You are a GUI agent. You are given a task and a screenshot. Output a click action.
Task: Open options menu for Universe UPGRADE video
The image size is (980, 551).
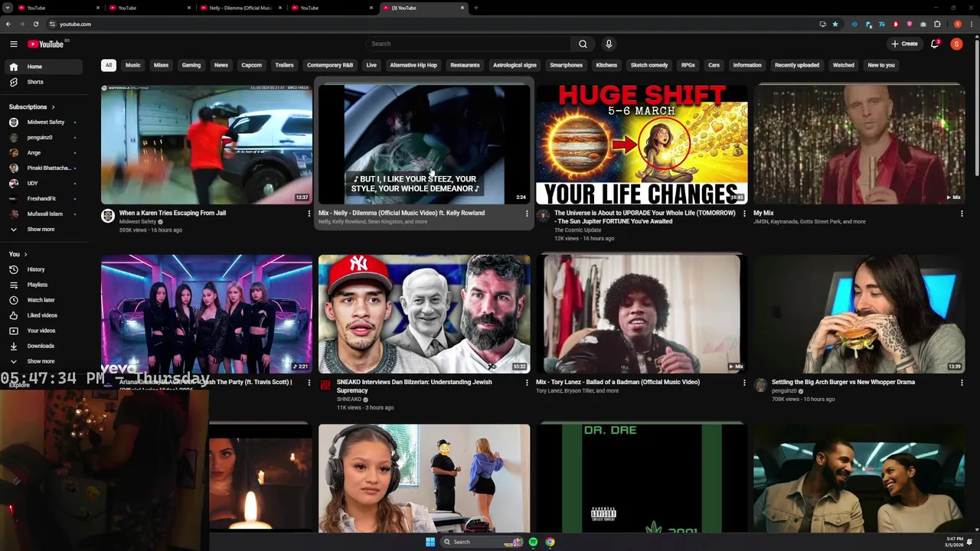coord(744,214)
